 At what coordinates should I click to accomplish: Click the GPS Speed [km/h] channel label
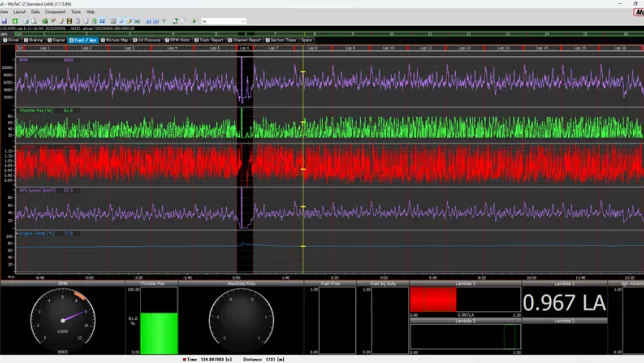click(37, 190)
